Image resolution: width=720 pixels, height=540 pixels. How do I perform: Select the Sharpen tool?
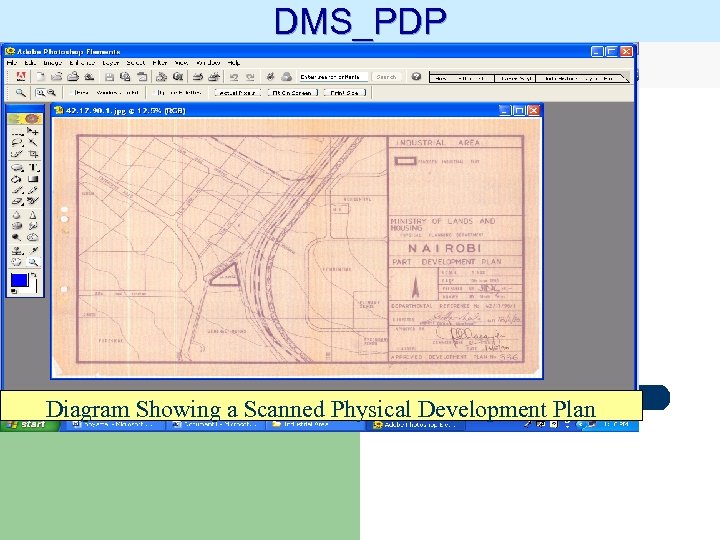pos(33,214)
